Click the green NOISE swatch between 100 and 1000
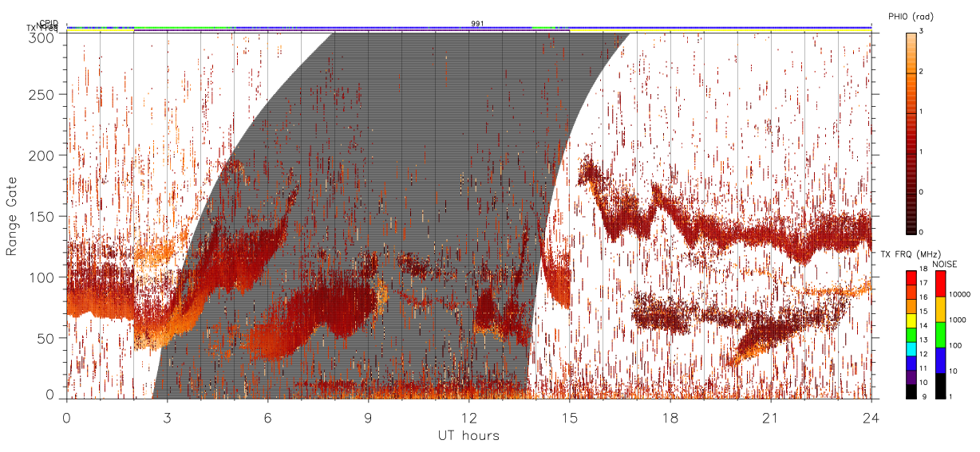The image size is (980, 452). coord(940,335)
